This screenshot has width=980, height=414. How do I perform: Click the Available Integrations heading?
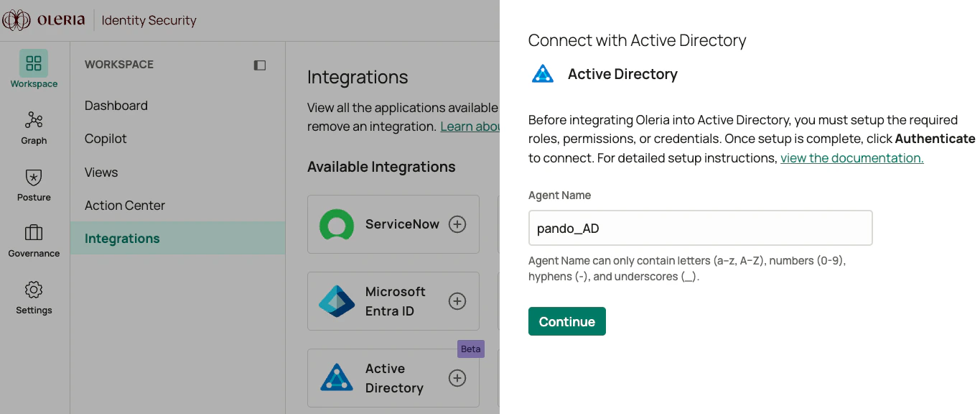(x=381, y=167)
